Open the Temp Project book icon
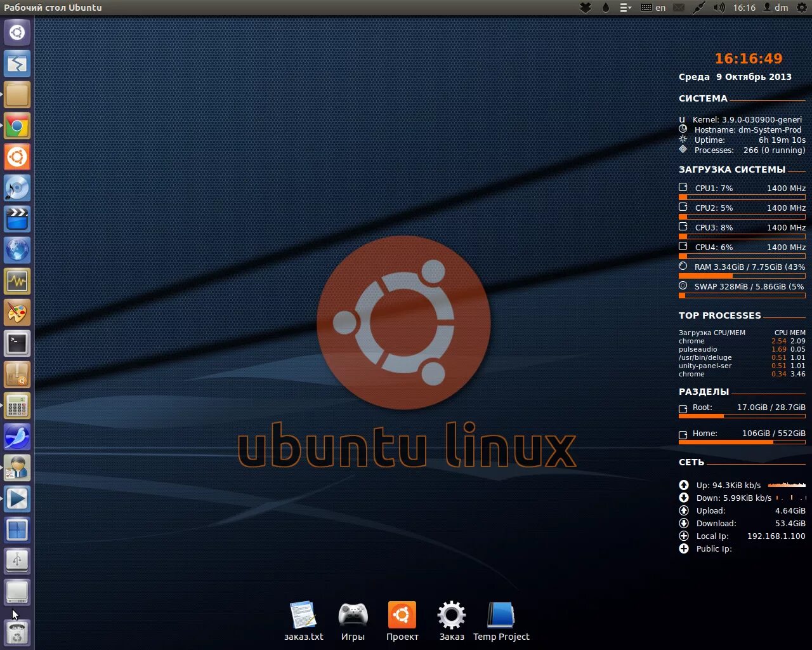 pos(501,621)
